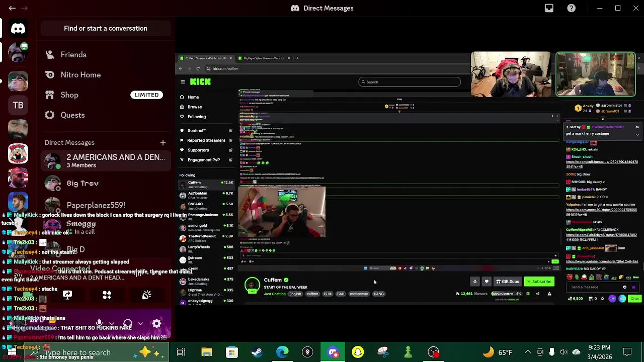Open File Explorer from the taskbar

(207, 352)
